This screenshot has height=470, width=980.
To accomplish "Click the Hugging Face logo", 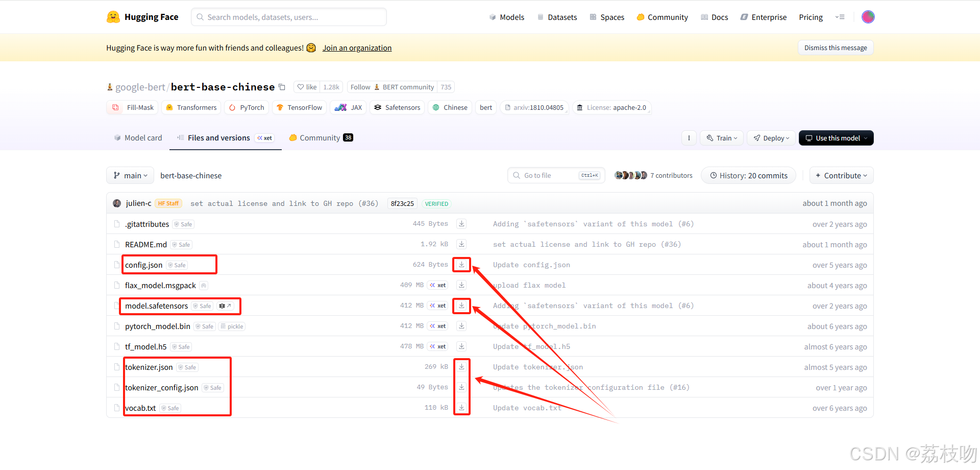I will 142,17.
